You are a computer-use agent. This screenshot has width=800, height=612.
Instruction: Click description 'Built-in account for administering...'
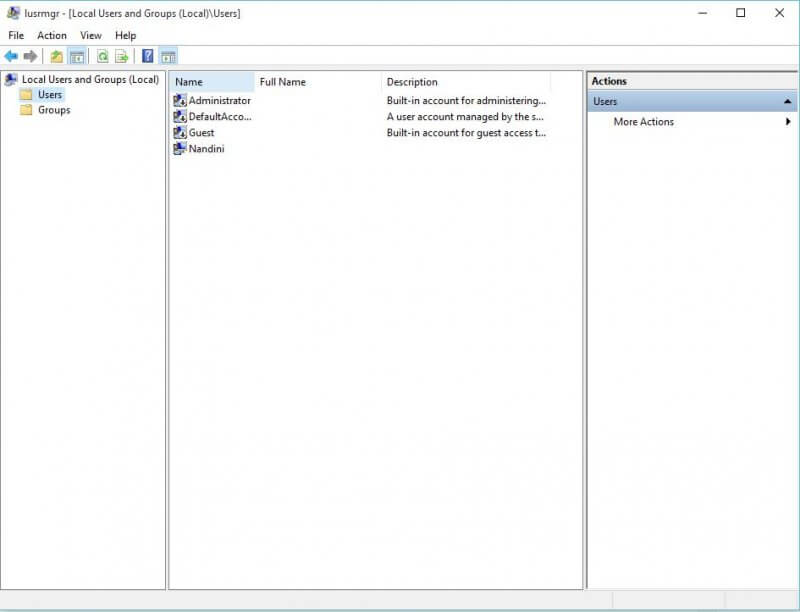pos(466,100)
